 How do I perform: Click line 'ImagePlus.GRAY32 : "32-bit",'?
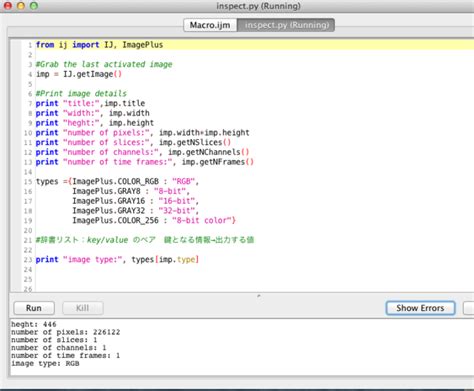135,211
